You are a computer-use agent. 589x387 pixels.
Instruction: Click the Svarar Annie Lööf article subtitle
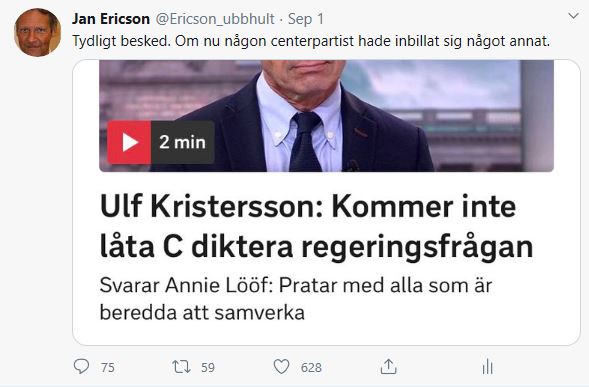(x=296, y=299)
